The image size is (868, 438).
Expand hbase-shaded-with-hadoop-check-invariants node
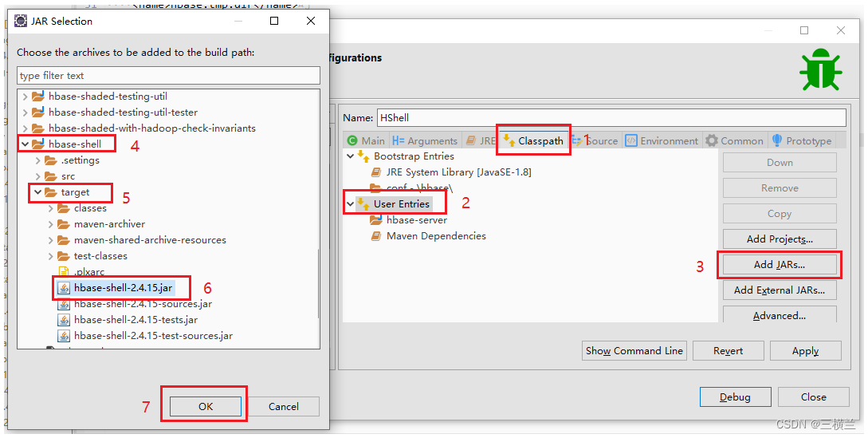tap(25, 128)
